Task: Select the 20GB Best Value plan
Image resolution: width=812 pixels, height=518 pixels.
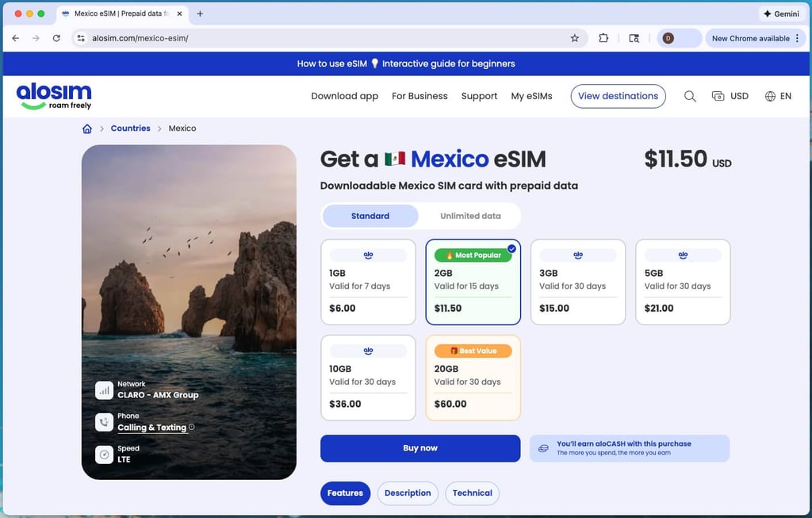Action: (473, 378)
